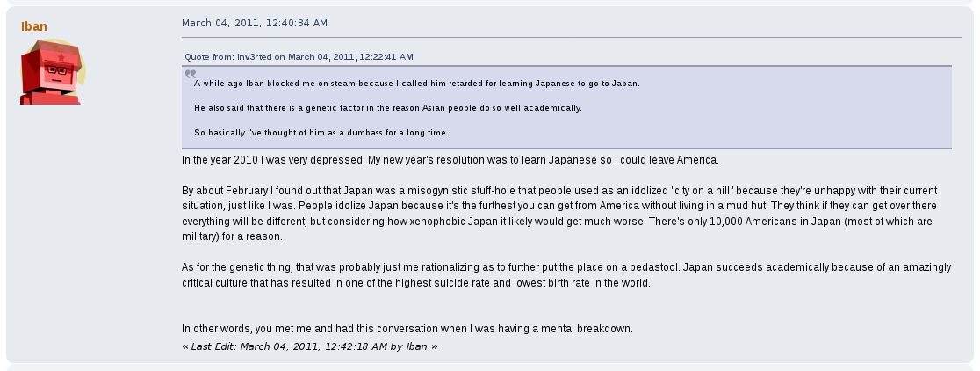Viewport: 980px width, 371px height.
Task: Click Iban's red robot avatar image
Action: pyautogui.click(x=52, y=72)
